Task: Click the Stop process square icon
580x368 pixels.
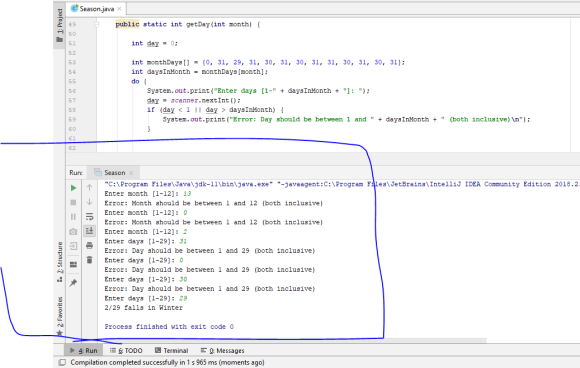Action: (x=73, y=202)
